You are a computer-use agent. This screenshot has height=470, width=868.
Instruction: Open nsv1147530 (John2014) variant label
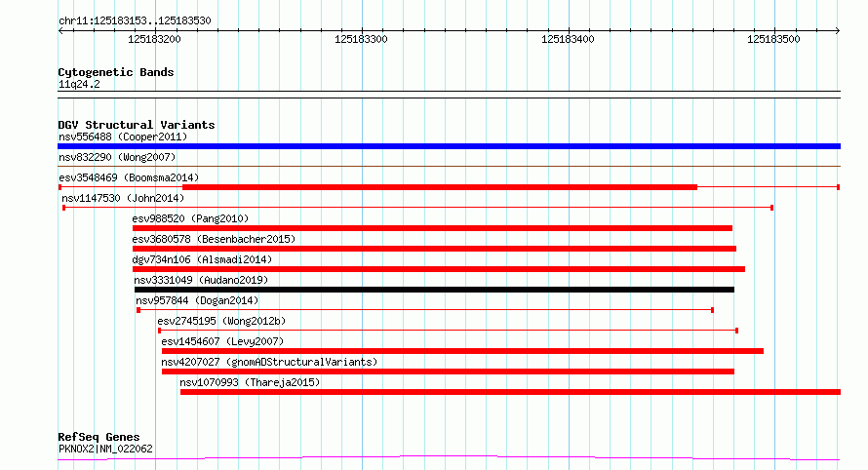coord(123,198)
